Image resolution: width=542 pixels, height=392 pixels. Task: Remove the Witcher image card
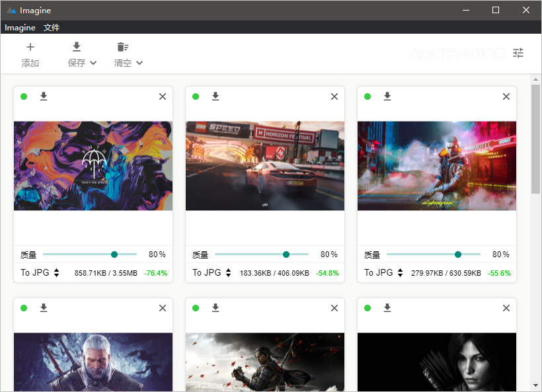pyautogui.click(x=163, y=308)
